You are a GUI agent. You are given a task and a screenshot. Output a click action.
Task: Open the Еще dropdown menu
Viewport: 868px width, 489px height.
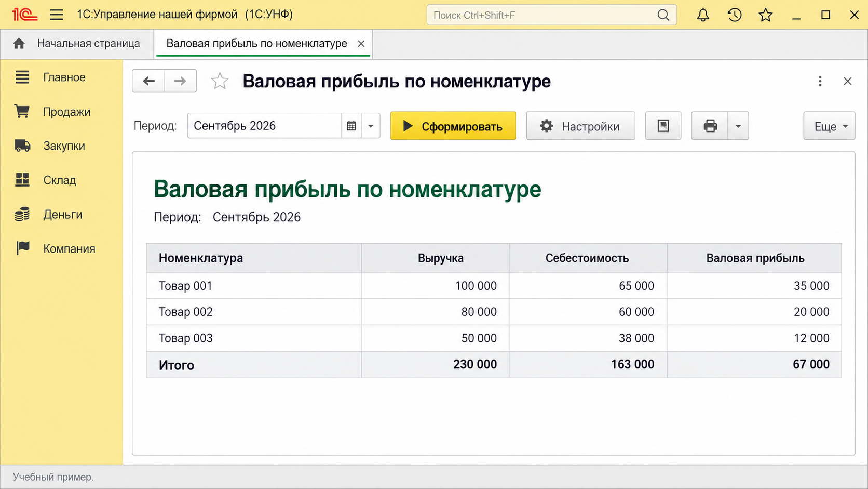[x=829, y=126]
